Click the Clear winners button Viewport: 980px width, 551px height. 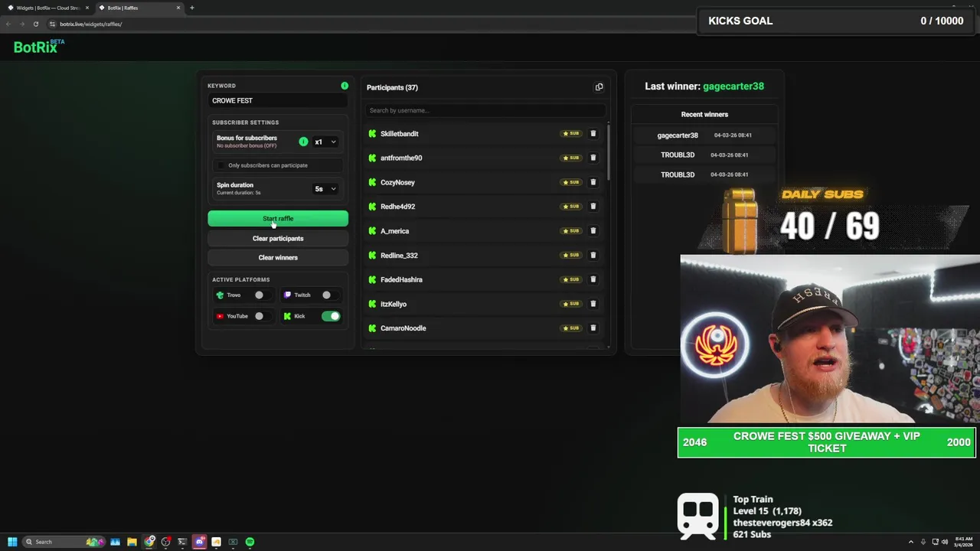coord(278,257)
